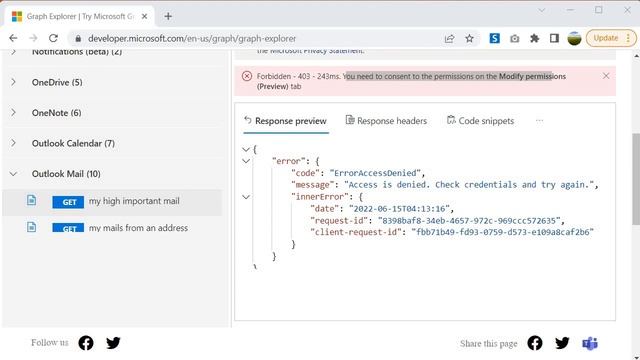640x360 pixels.
Task: Share this page to Microsoft Teams
Action: [590, 344]
